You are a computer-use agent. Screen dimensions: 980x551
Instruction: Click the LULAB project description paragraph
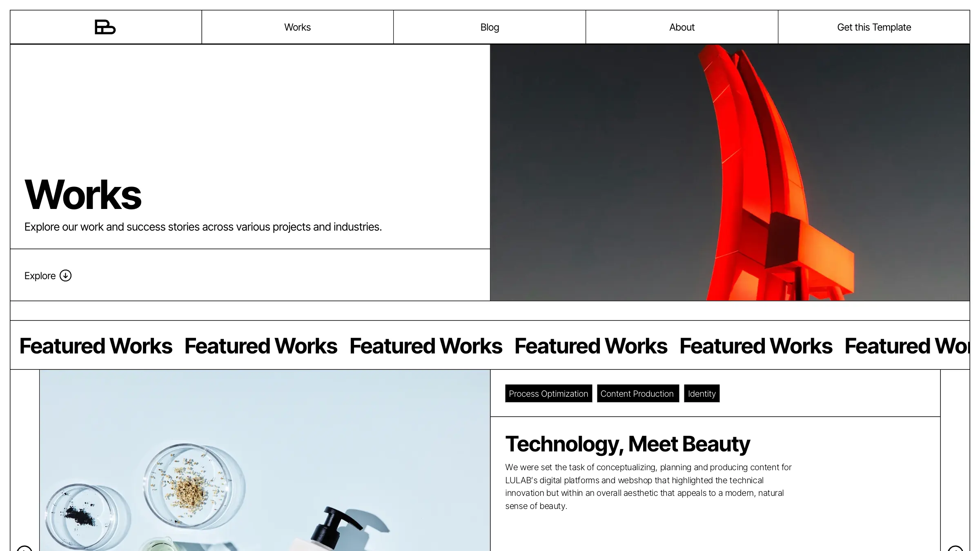[648, 487]
